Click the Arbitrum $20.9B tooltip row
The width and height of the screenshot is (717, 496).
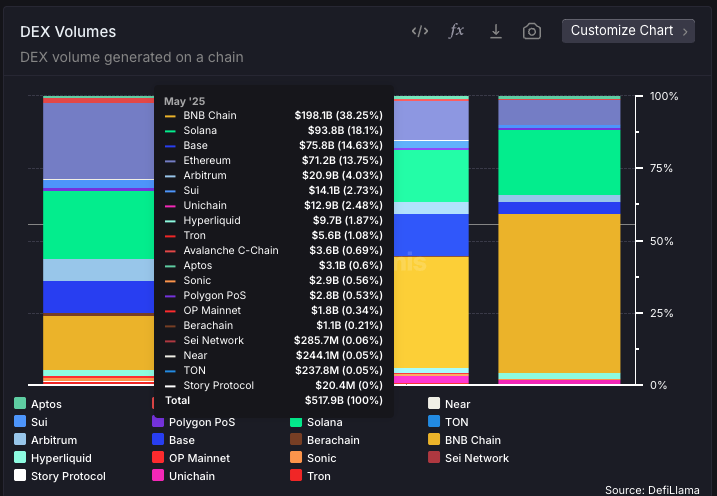tap(273, 176)
